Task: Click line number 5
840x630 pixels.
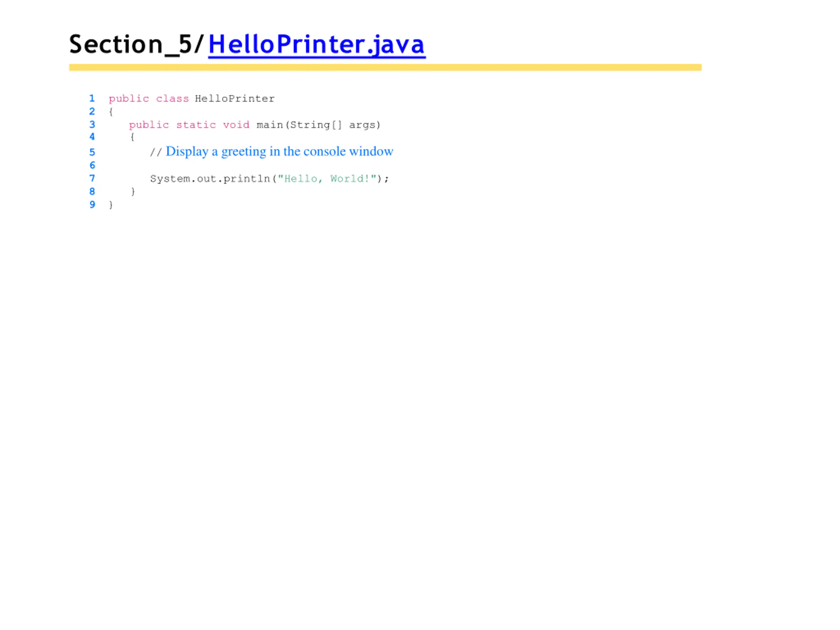Action: coord(92,152)
